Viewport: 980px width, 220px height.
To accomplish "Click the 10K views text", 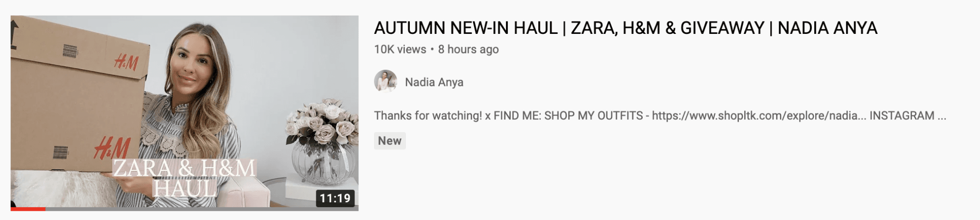I will click(400, 49).
